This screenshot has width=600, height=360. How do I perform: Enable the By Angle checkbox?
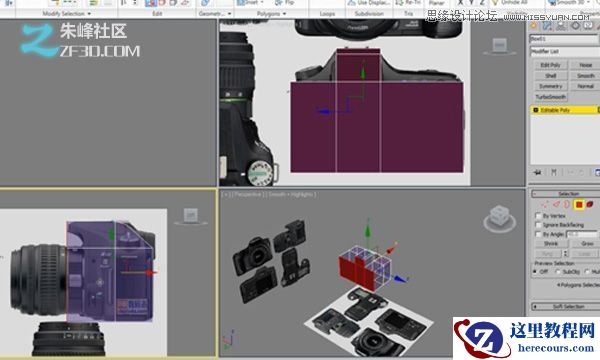tap(538, 234)
